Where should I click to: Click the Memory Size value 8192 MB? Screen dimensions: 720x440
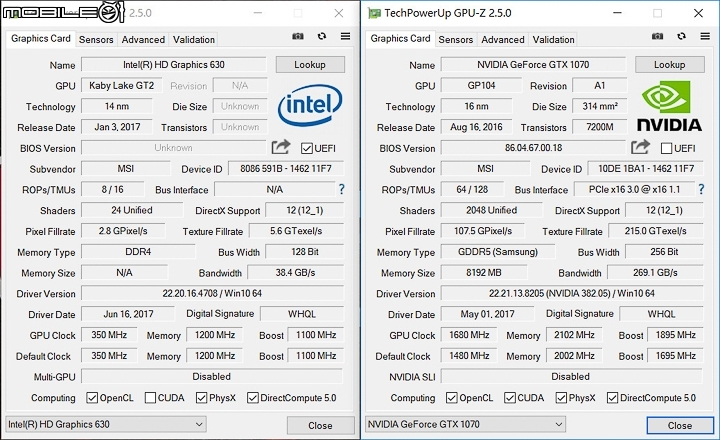pos(484,272)
